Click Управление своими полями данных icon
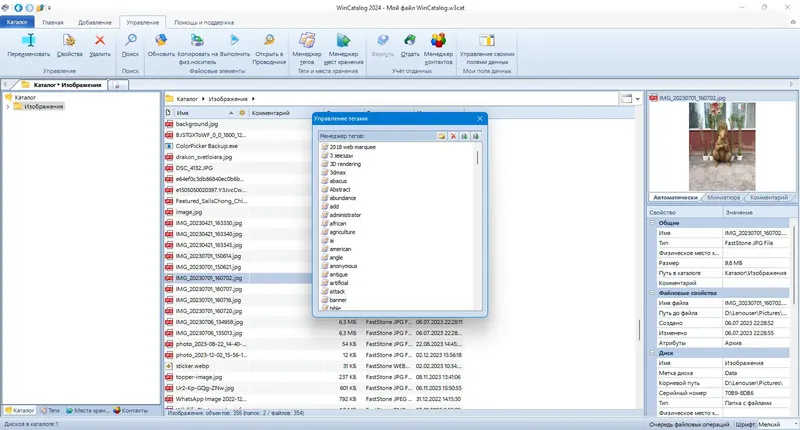The width and height of the screenshot is (800, 430). click(487, 40)
